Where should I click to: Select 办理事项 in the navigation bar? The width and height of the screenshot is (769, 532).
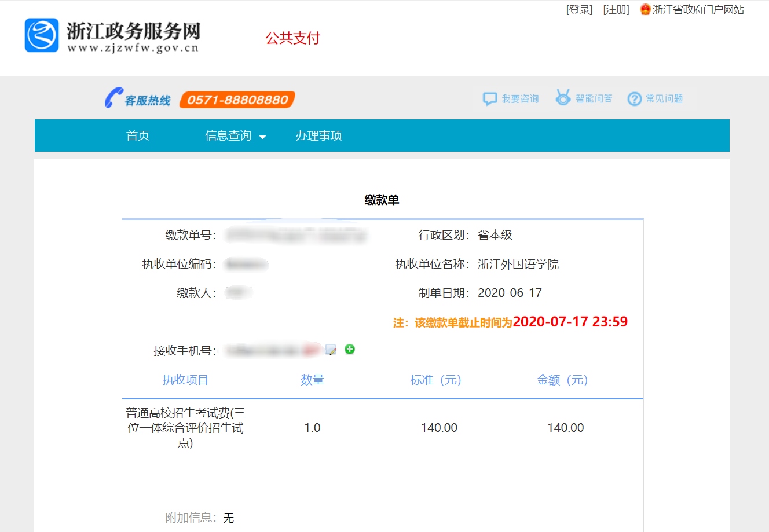click(x=318, y=135)
